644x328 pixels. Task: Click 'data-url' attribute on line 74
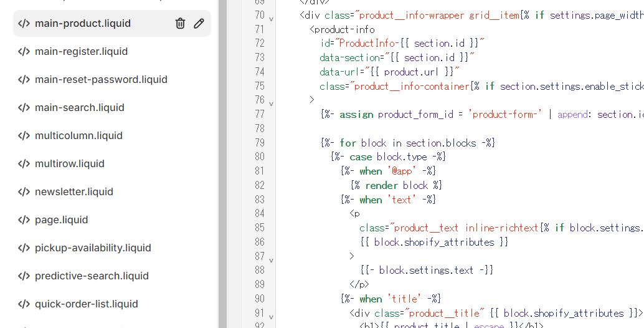[x=340, y=72]
